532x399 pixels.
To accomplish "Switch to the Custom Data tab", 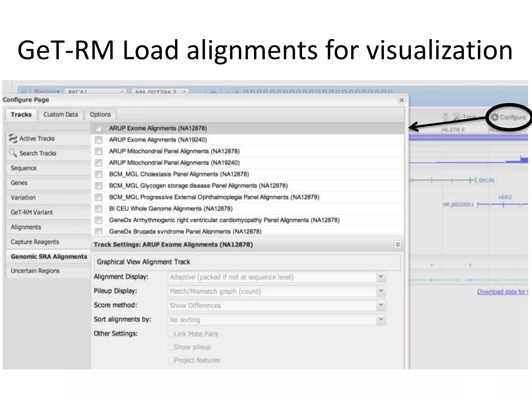I will coord(61,115).
